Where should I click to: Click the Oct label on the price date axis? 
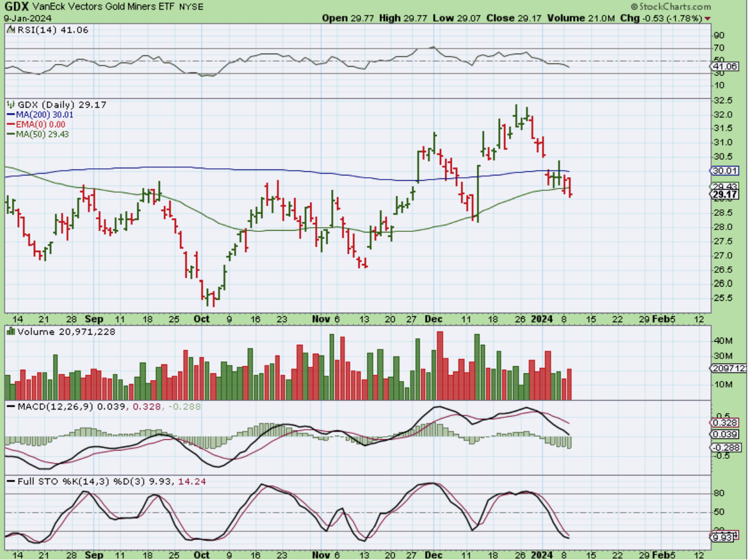[x=202, y=319]
